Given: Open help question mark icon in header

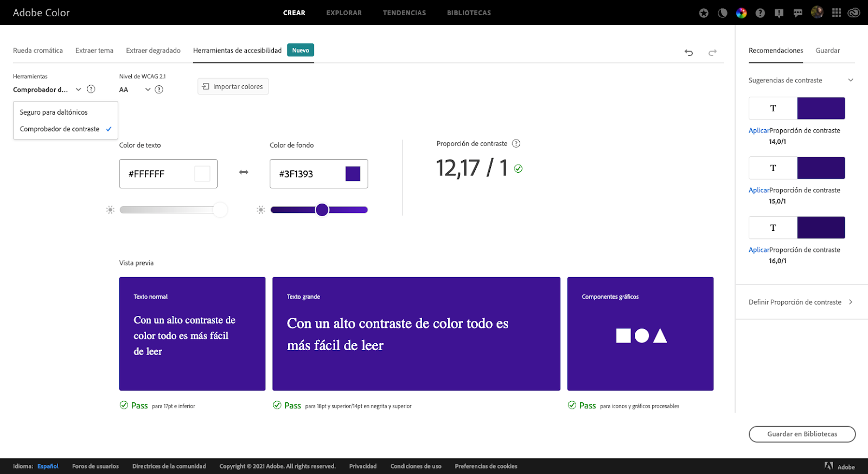Looking at the screenshot, I should [760, 13].
